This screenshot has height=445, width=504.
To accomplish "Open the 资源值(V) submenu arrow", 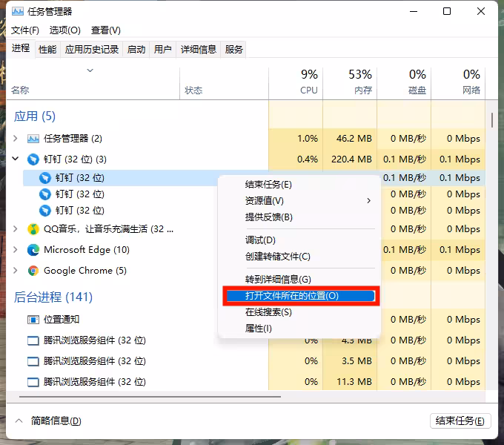I will pyautogui.click(x=368, y=201).
